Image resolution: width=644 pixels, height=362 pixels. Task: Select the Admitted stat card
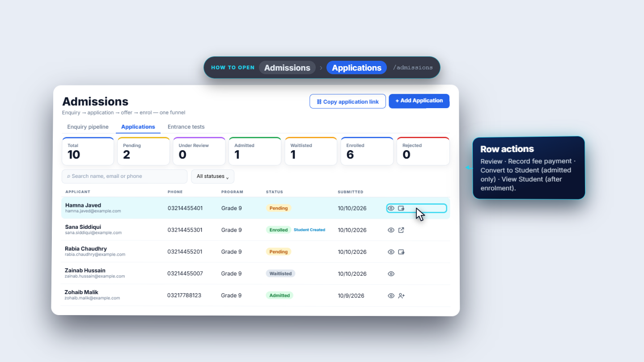pyautogui.click(x=255, y=152)
